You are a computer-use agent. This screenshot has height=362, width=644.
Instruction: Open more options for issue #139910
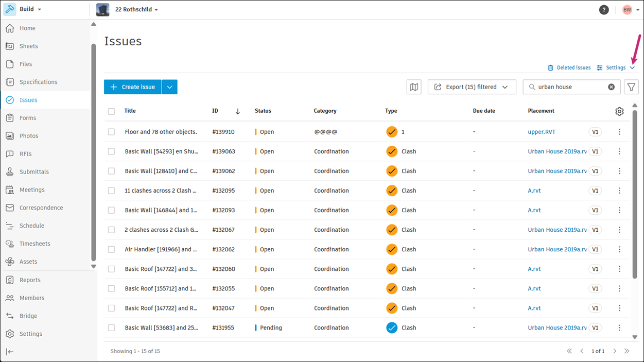coord(619,132)
